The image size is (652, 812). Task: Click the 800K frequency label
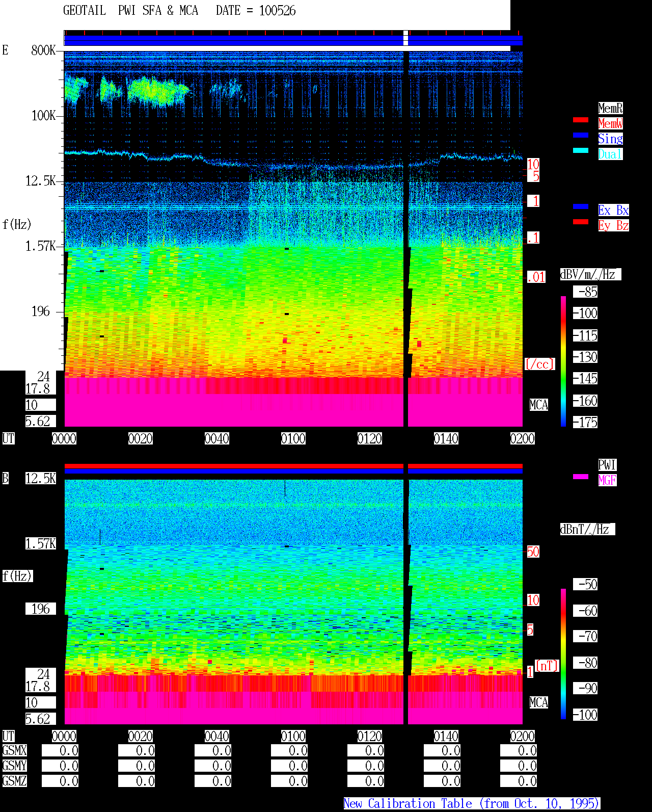(x=43, y=50)
